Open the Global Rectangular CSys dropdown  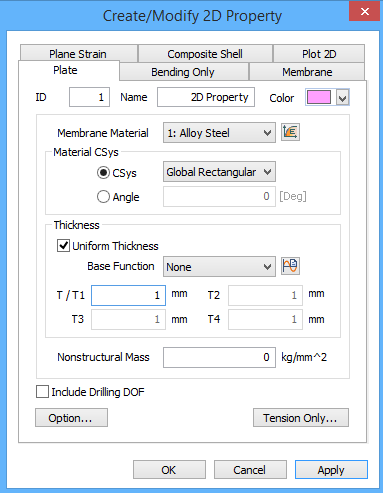coord(219,172)
